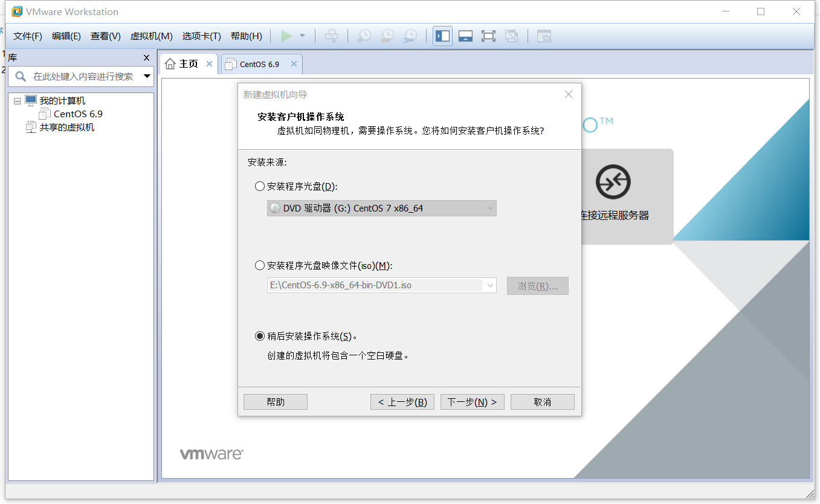Open the power options dropdown arrow
Viewport: 820px width, 504px height.
click(302, 36)
